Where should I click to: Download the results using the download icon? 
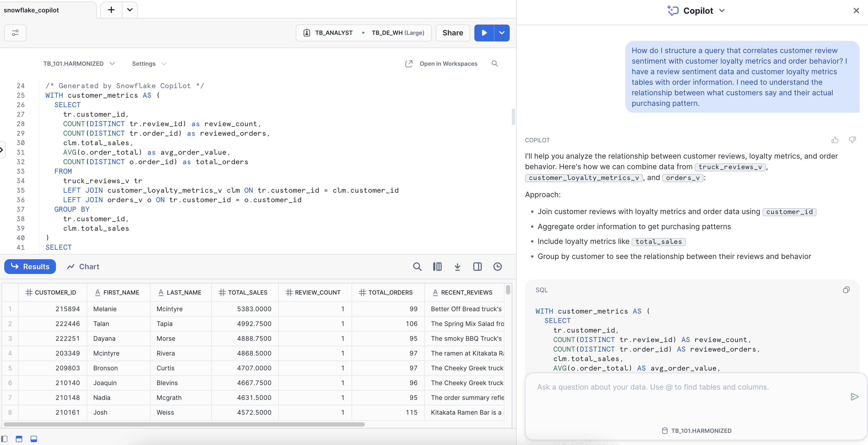(x=457, y=267)
